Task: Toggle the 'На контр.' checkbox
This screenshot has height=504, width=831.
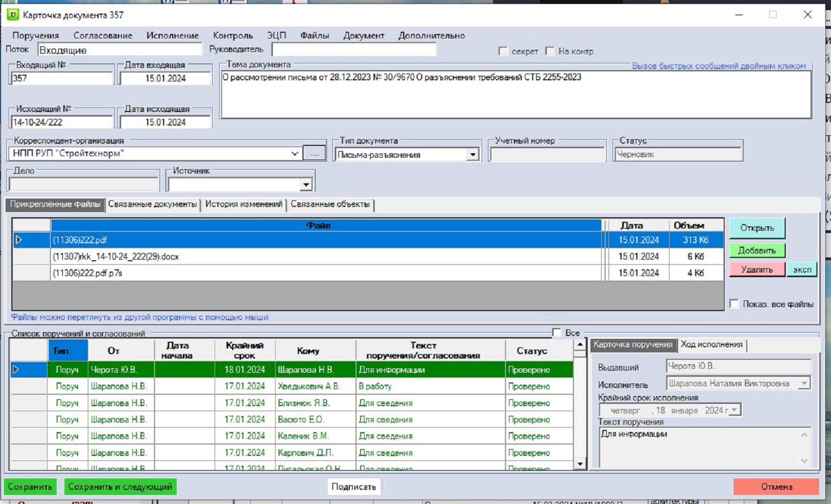Action: (x=550, y=51)
